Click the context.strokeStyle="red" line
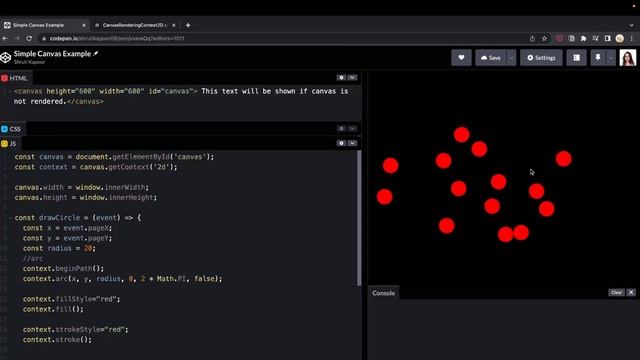Screen dimensions: 640x360 [76, 329]
